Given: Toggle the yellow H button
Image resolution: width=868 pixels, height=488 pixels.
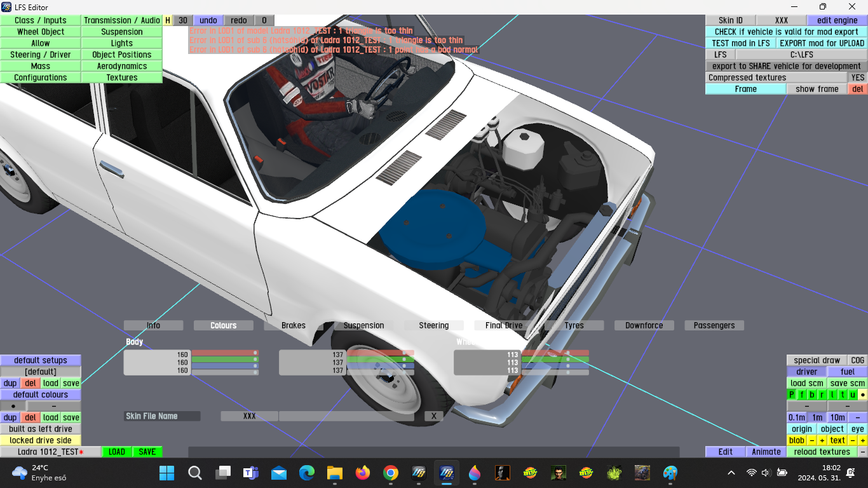Looking at the screenshot, I should (168, 20).
